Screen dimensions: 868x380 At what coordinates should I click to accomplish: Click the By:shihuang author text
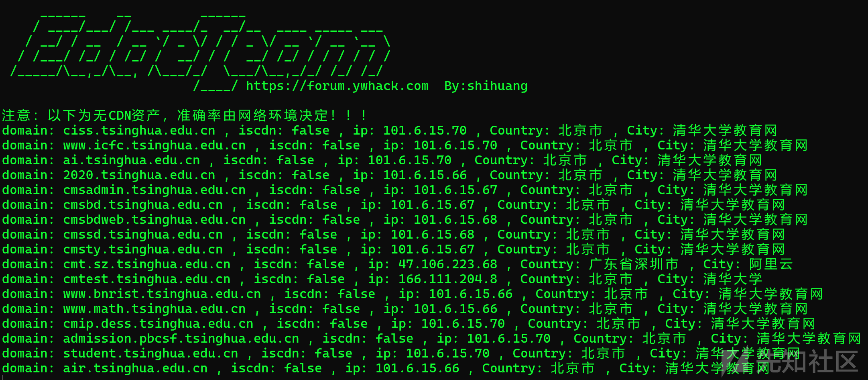pos(486,86)
